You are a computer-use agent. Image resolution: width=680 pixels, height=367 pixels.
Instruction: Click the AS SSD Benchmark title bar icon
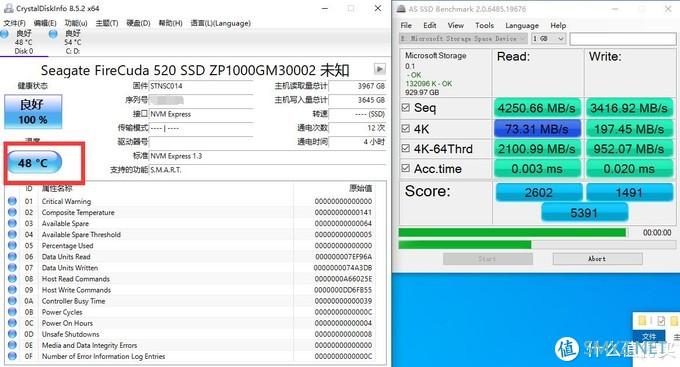401,8
